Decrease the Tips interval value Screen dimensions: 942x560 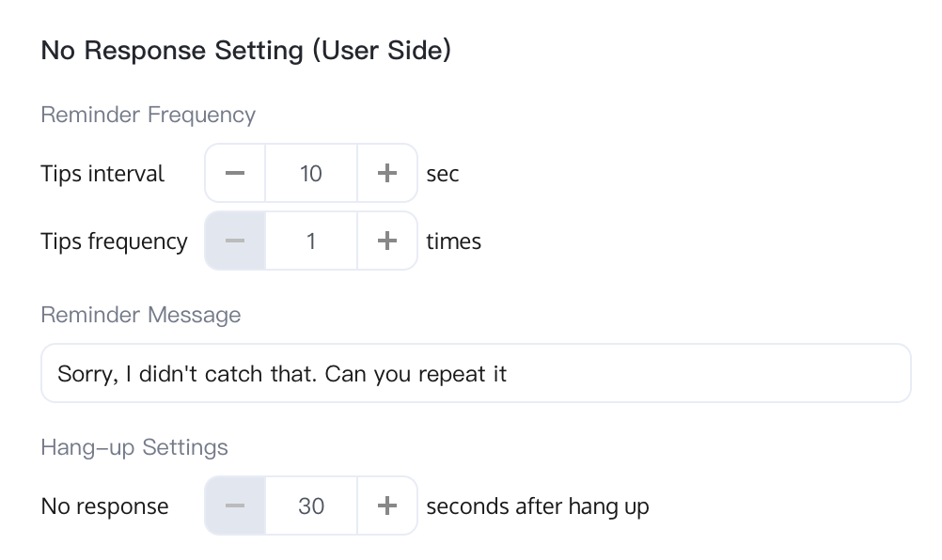pyautogui.click(x=235, y=173)
